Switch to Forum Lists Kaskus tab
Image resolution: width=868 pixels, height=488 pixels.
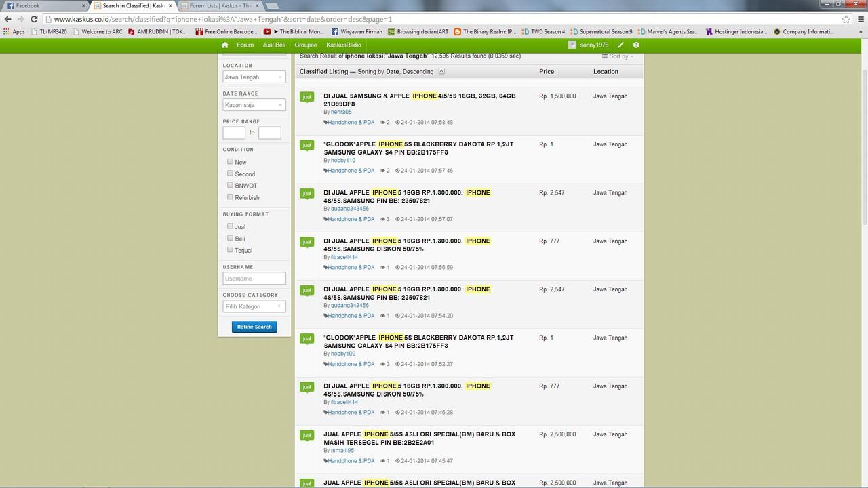tap(220, 5)
